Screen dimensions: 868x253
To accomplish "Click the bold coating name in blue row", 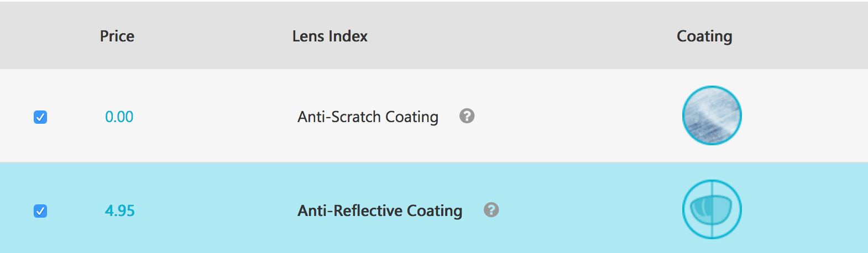I will (x=380, y=211).
